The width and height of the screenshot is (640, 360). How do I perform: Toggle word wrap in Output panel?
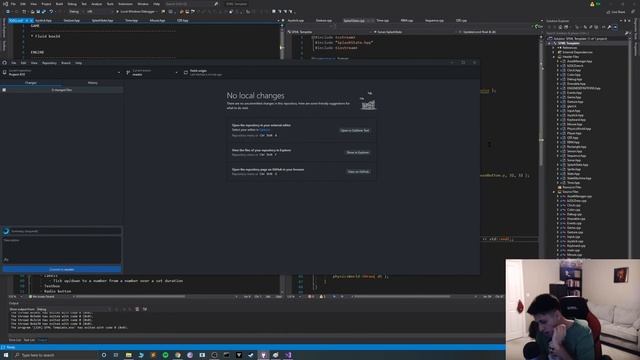coord(145,309)
